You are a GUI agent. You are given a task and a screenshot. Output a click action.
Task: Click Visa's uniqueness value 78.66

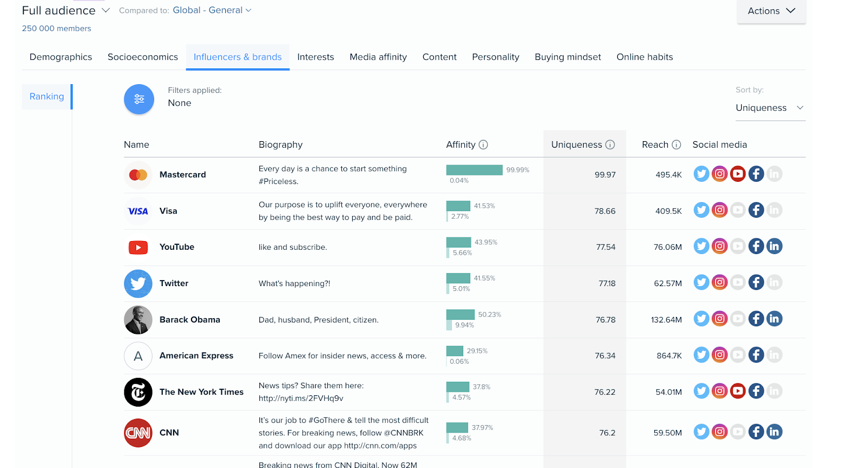(x=605, y=211)
